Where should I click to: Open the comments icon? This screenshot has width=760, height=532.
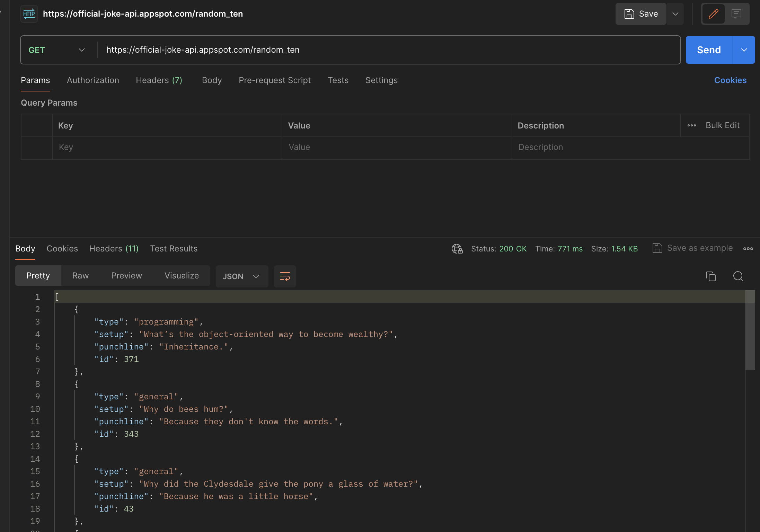click(x=736, y=14)
